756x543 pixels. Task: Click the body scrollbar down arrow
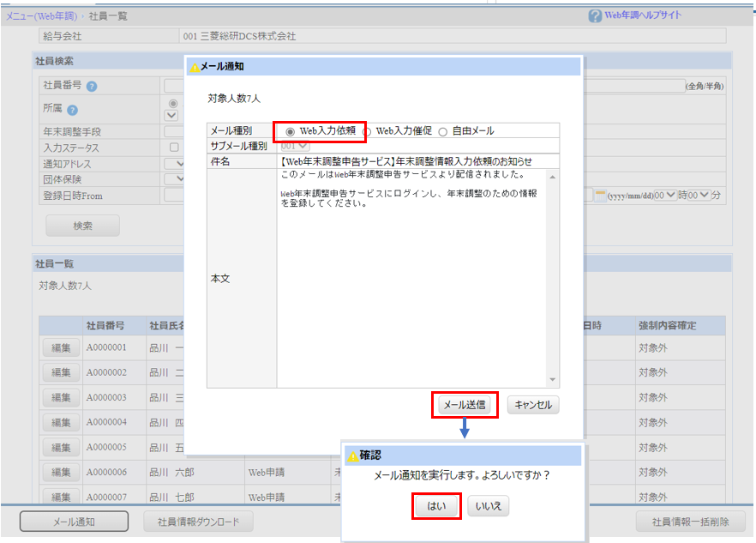[553, 380]
